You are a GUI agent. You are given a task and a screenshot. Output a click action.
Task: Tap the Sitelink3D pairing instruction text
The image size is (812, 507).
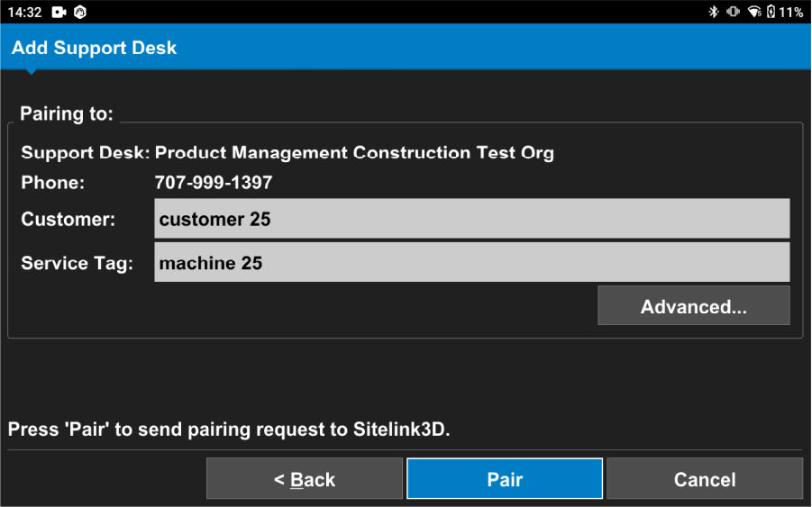tap(229, 430)
